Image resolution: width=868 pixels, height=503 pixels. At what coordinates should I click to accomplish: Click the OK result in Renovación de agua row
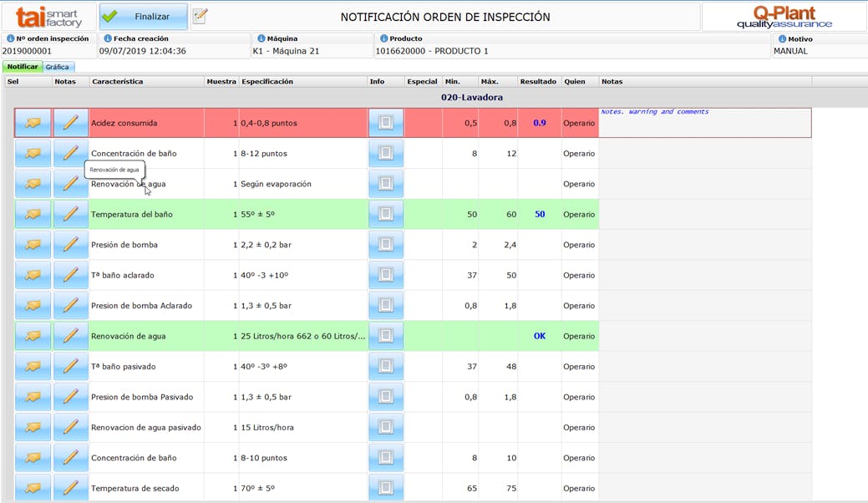click(x=540, y=336)
